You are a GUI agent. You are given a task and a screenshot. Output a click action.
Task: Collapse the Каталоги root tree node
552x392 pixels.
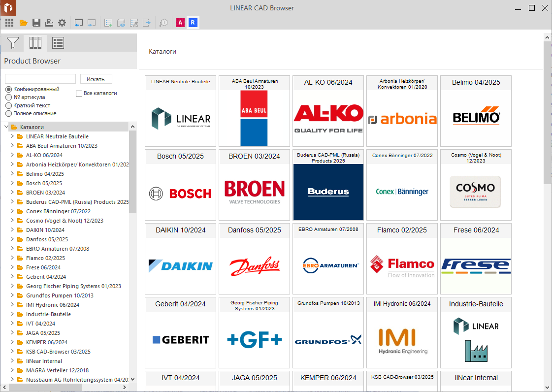6,127
